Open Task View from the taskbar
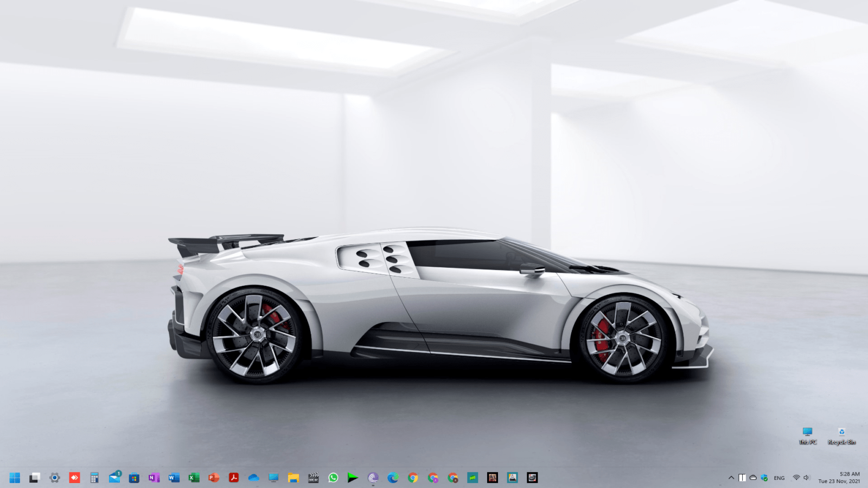 (35, 478)
